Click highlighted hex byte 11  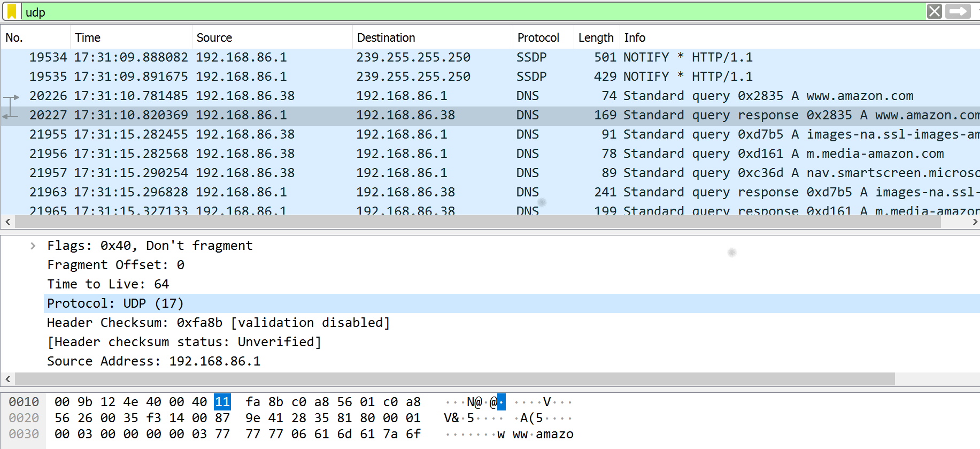click(222, 402)
